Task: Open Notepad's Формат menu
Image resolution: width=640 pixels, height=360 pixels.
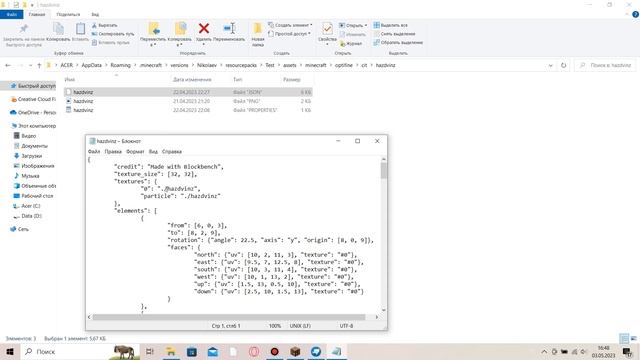Action: pyautogui.click(x=135, y=151)
